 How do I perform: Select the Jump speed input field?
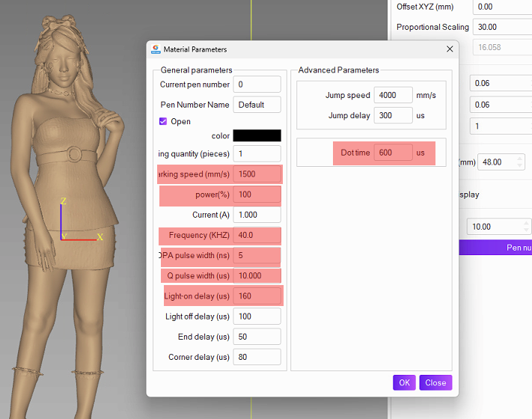(x=394, y=95)
